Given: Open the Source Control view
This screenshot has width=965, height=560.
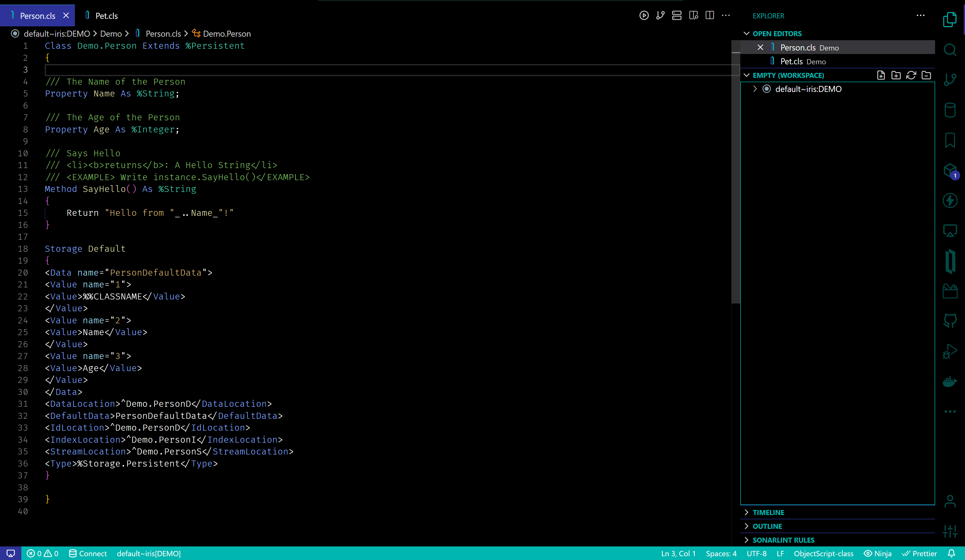Looking at the screenshot, I should point(950,80).
